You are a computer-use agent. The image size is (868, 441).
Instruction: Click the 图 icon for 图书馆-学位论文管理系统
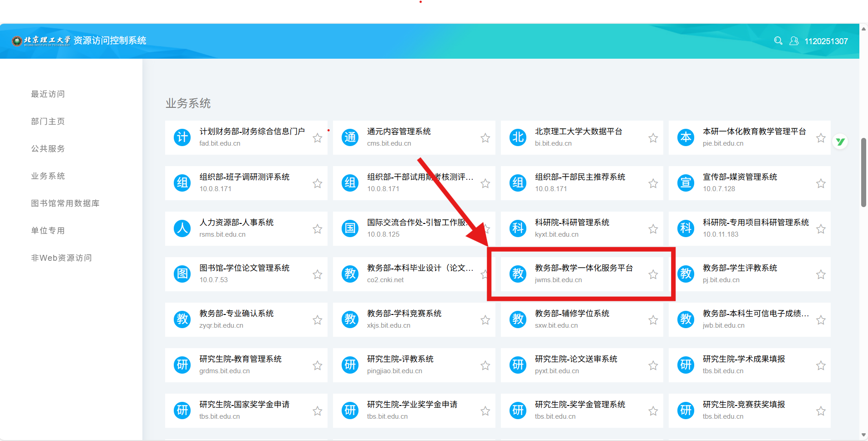[x=182, y=274]
